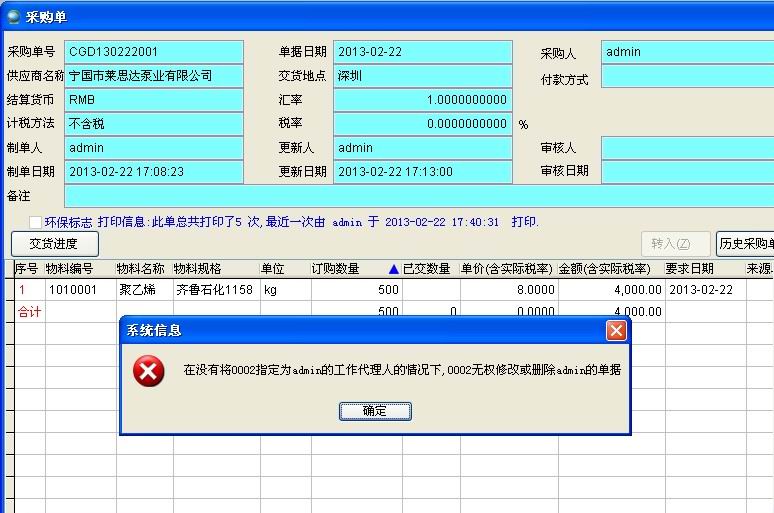Click the 结算货币 field showing RMB
The image size is (774, 513).
pyautogui.click(x=154, y=100)
